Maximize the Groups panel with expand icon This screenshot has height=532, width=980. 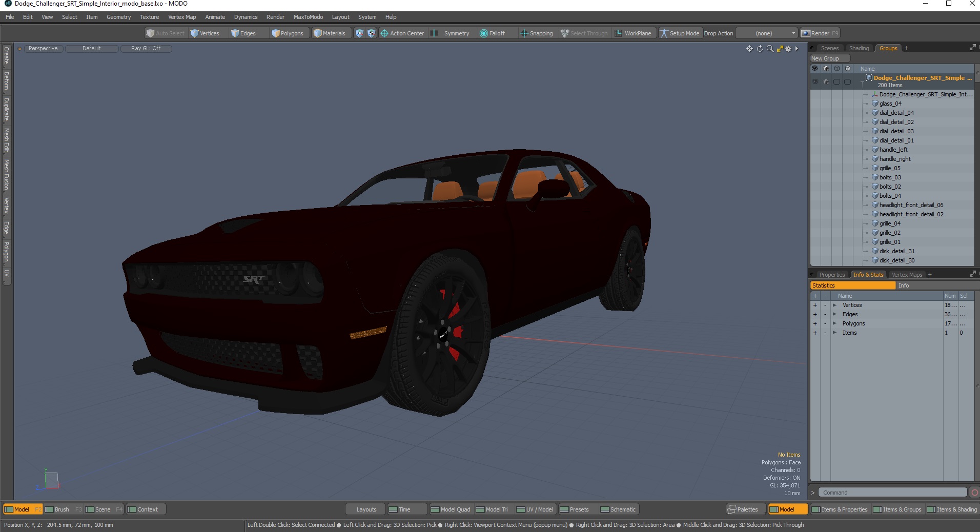tap(972, 48)
